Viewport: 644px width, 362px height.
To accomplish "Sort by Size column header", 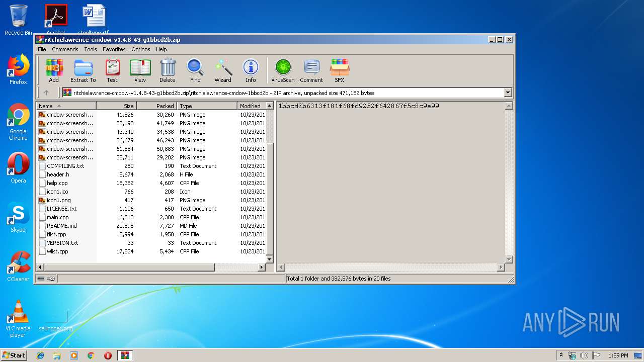I will pos(117,106).
